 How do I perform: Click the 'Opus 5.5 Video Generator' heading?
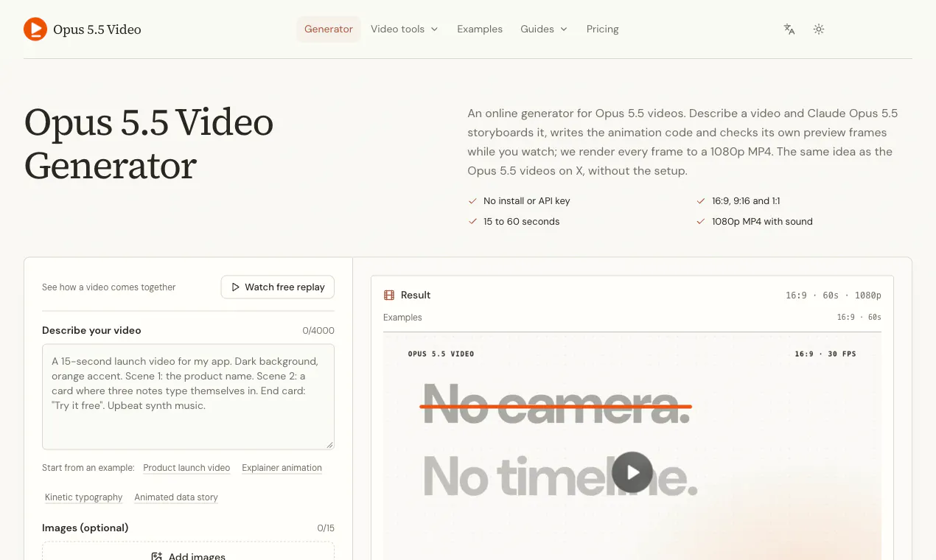(x=149, y=144)
